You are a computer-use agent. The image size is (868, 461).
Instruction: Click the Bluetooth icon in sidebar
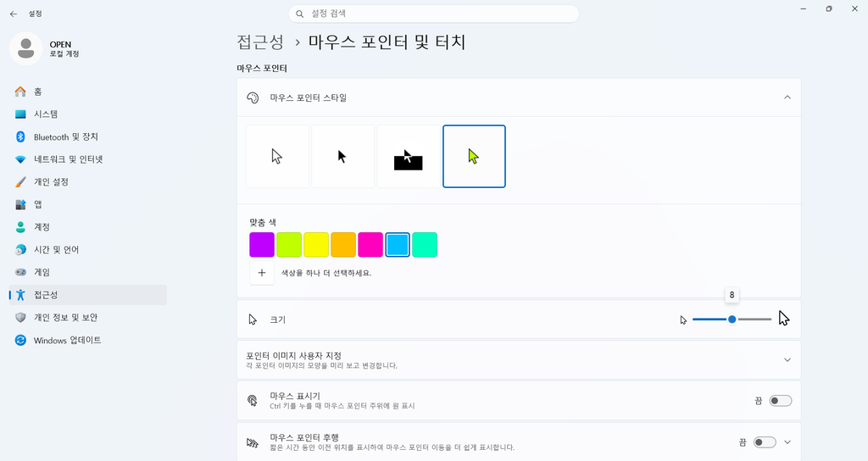(20, 136)
